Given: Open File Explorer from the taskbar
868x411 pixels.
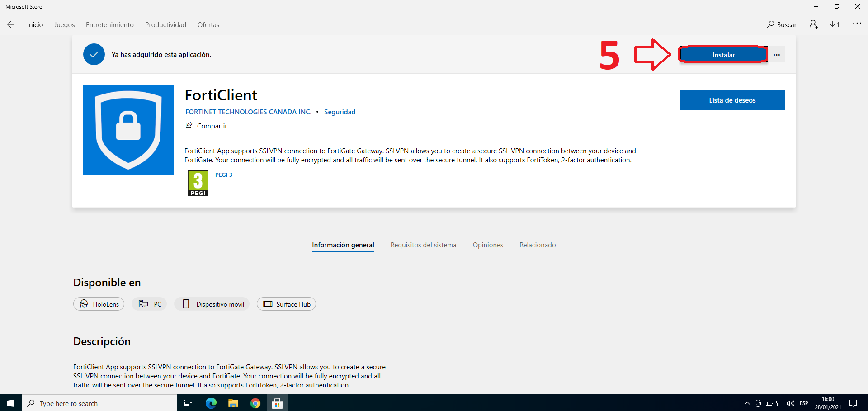Looking at the screenshot, I should [233, 403].
